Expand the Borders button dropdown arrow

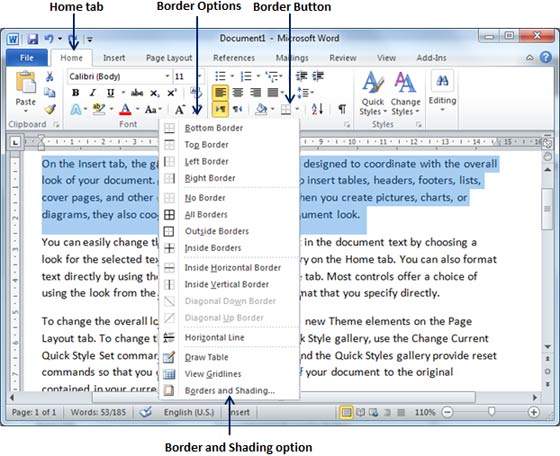tap(297, 109)
